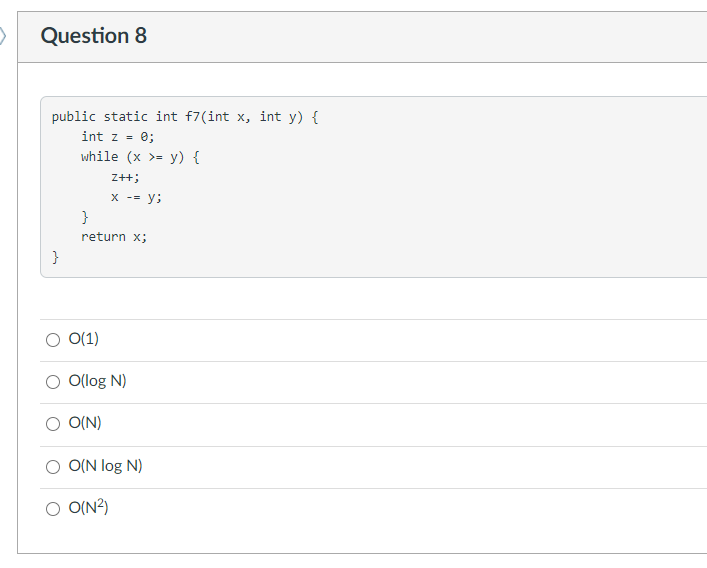
Task: Click the 'z++;' code line
Action: 125,177
